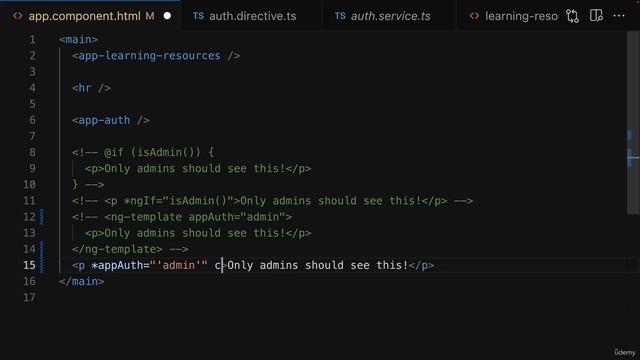Click the TS icon on auth.service.ts
Image resolution: width=640 pixels, height=360 pixels.
click(x=340, y=16)
